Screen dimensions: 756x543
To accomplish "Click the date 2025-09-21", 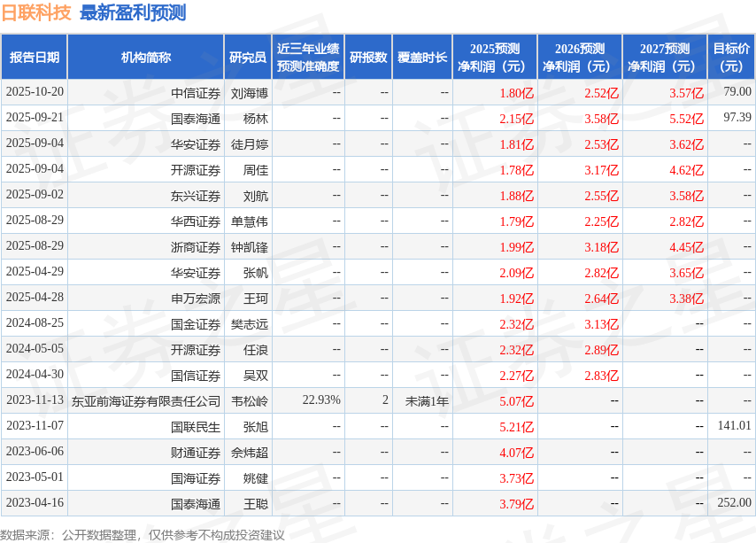I will (35, 117).
